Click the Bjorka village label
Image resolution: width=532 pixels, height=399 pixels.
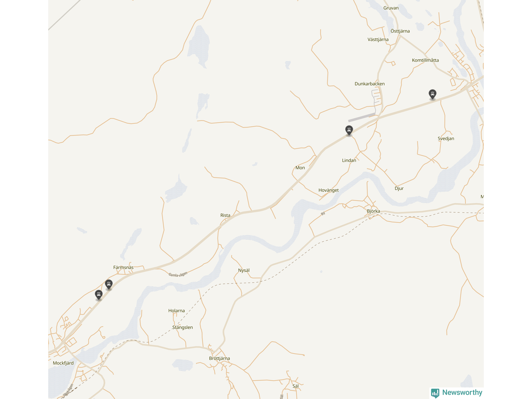point(373,211)
